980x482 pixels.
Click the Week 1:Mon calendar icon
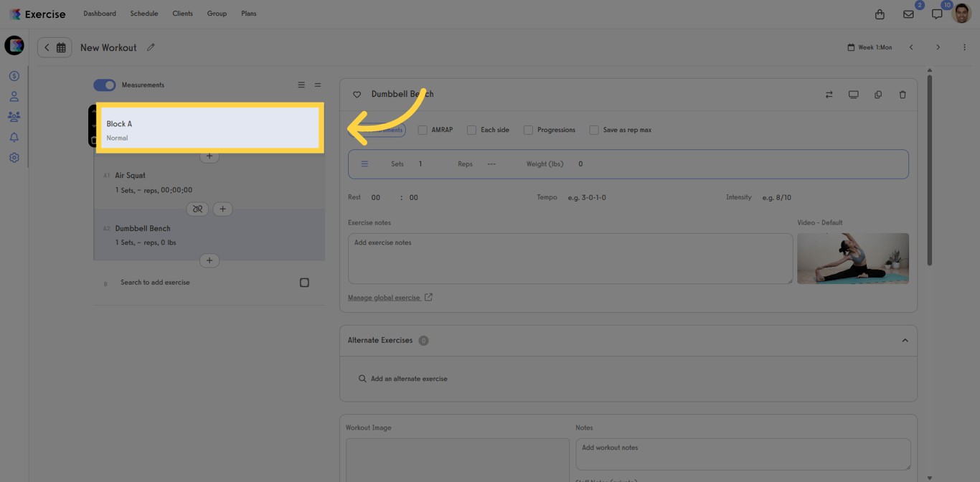click(851, 47)
